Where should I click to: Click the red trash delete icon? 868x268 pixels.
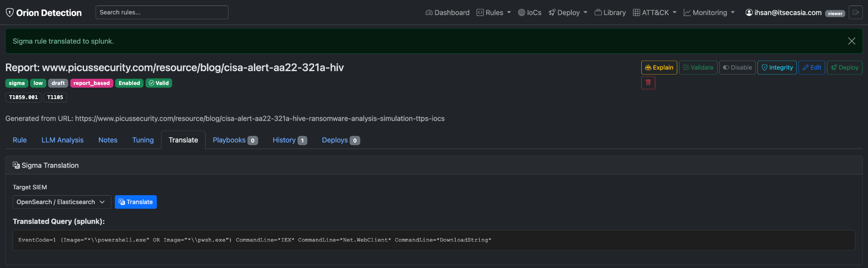648,83
